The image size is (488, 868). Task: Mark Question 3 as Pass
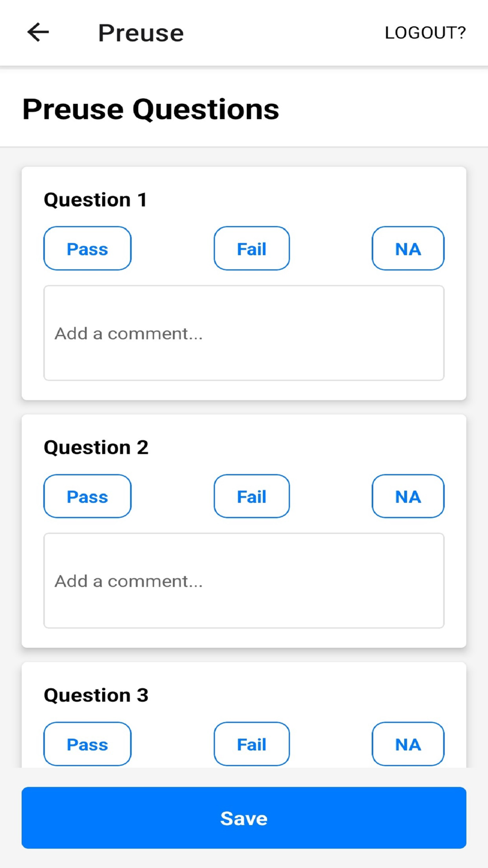click(x=87, y=744)
